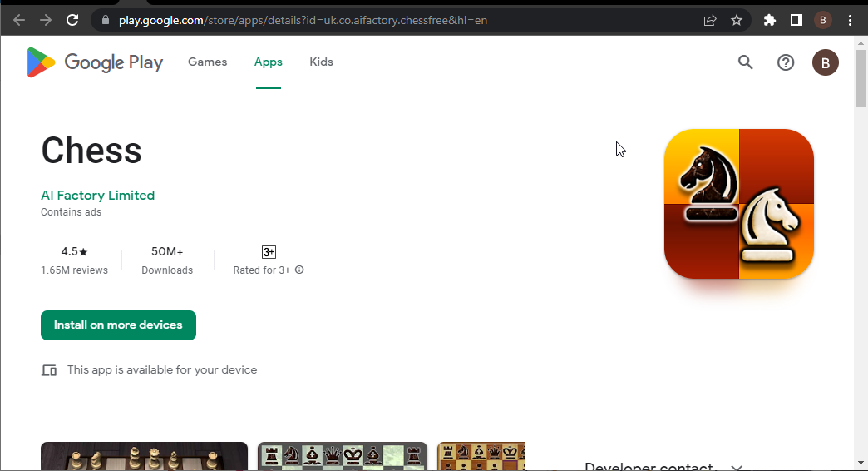Viewport: 868px width, 471px height.
Task: Share this page from the address bar
Action: [x=710, y=21]
